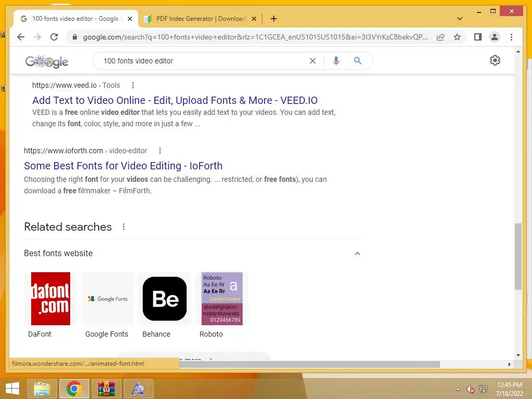Viewport: 532px width, 399px height.
Task: Submit search with magnifier icon
Action: click(x=357, y=61)
